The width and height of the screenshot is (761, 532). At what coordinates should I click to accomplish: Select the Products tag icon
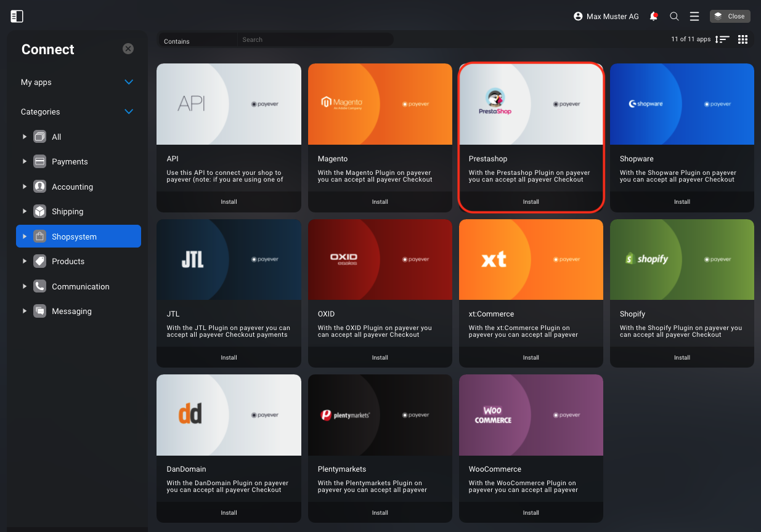tap(40, 261)
